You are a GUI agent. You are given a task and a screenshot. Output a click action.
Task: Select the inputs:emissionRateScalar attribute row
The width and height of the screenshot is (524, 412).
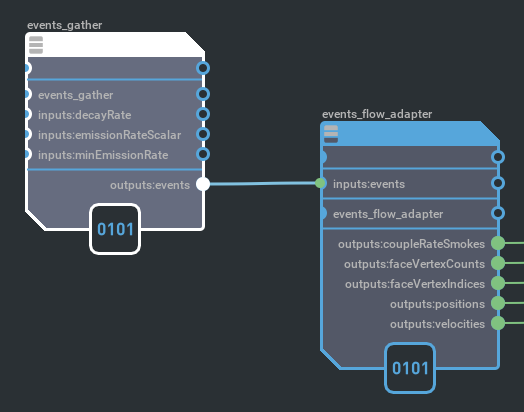115,135
